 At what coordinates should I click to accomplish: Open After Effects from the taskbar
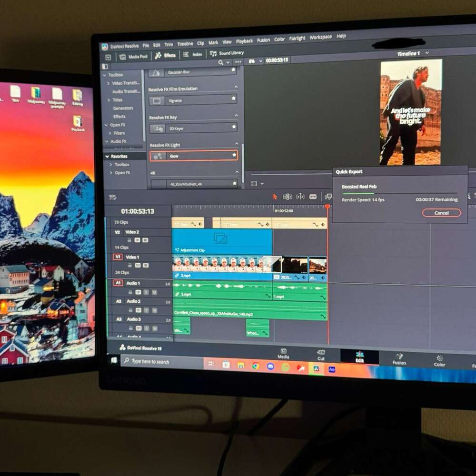[x=332, y=369]
